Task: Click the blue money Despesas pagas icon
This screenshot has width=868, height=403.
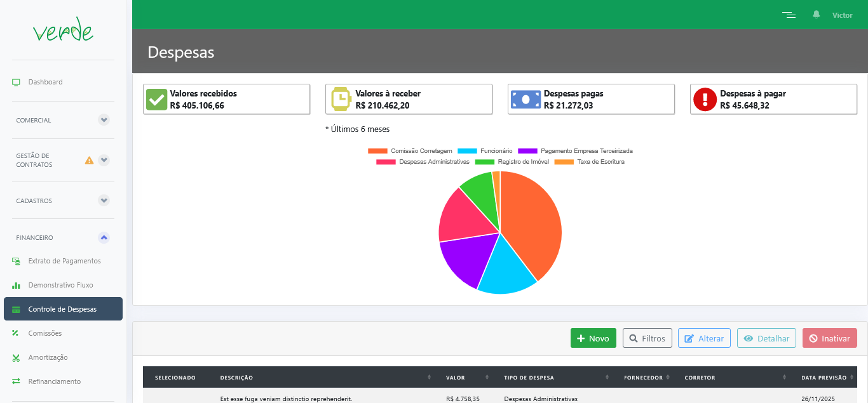Action: tap(525, 100)
